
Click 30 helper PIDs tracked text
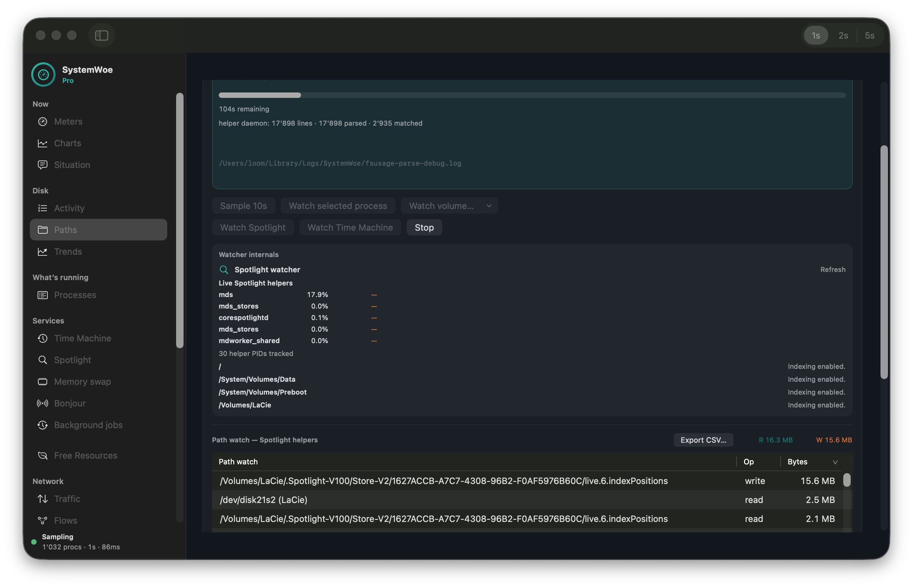256,354
